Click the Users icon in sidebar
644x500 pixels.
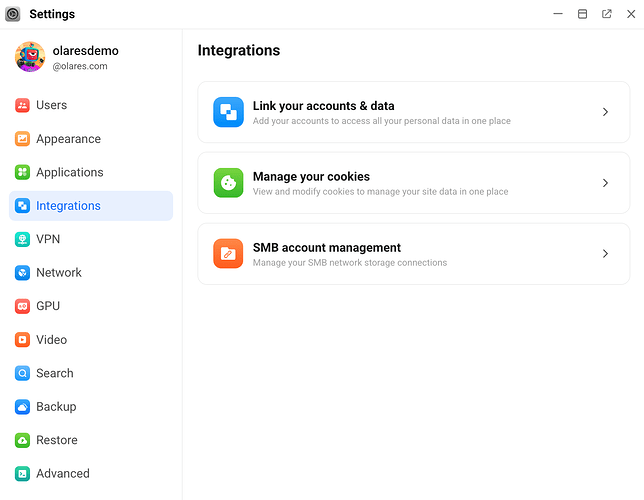pyautogui.click(x=23, y=105)
